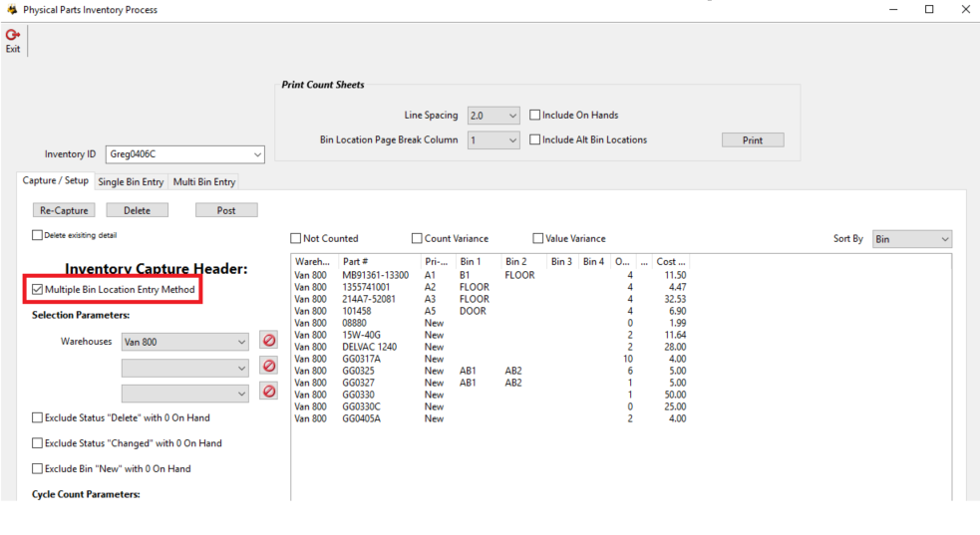This screenshot has width=980, height=535.
Task: Toggle the Include Alt Bin Locations checkbox
Action: (535, 139)
